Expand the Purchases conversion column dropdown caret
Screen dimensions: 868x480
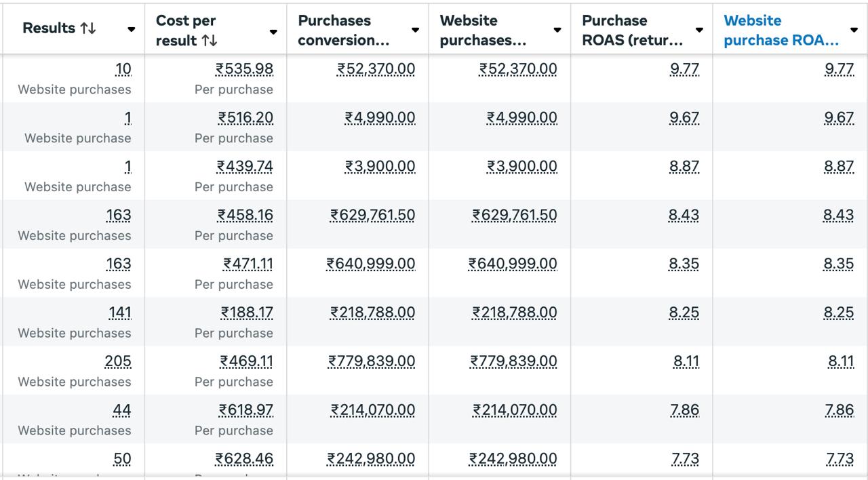click(x=415, y=31)
